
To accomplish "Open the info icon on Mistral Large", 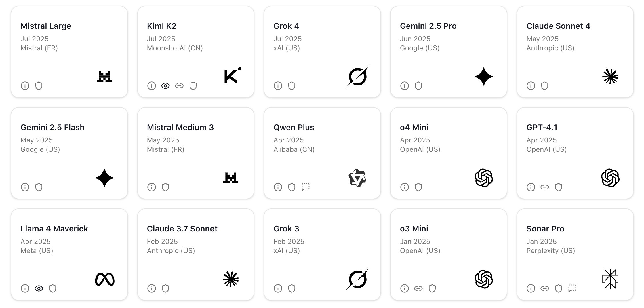I will click(25, 85).
